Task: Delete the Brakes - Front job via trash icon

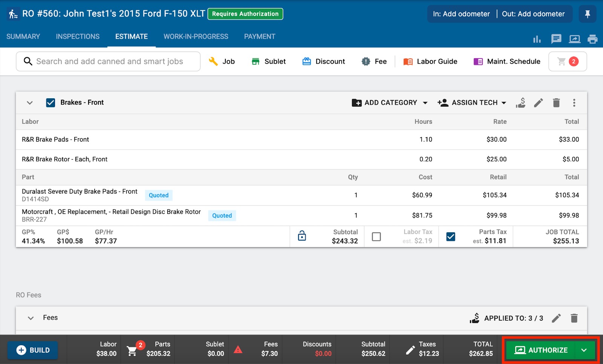Action: click(556, 102)
